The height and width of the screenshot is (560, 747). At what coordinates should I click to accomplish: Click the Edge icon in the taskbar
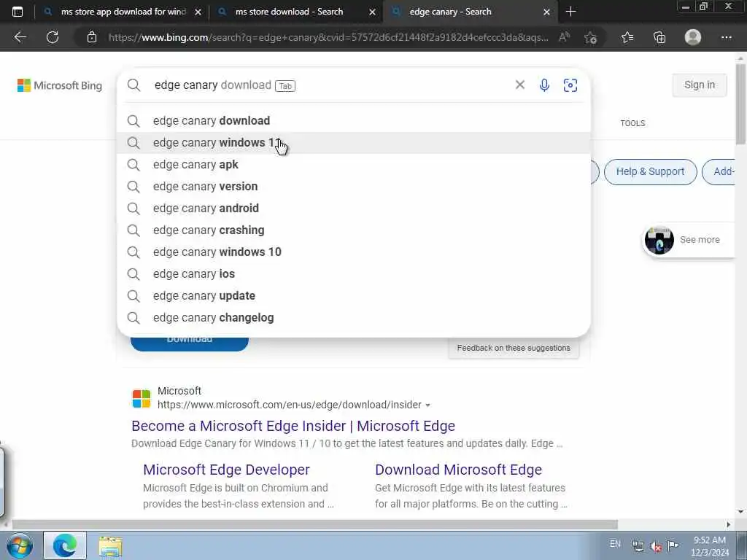(65, 545)
